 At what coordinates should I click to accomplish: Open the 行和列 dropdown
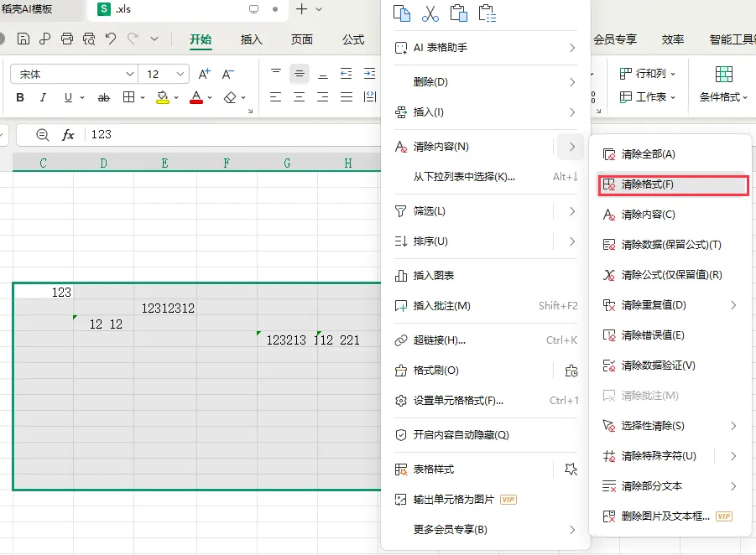point(648,74)
